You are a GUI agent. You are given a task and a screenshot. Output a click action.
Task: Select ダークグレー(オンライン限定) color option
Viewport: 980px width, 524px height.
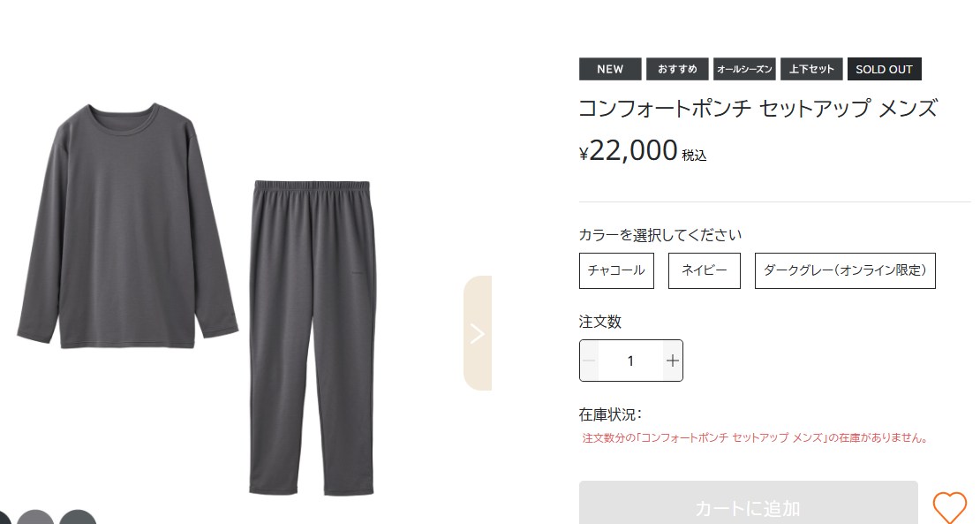pyautogui.click(x=845, y=270)
